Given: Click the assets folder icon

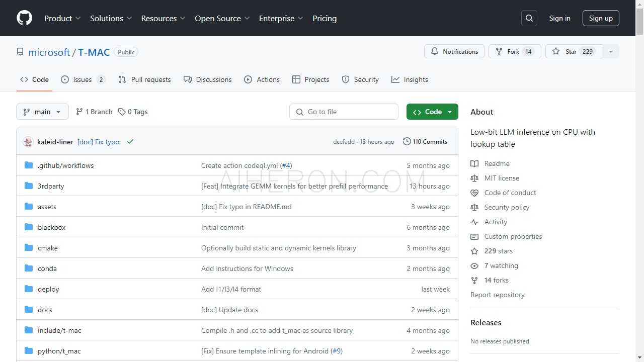Looking at the screenshot, I should 29,207.
